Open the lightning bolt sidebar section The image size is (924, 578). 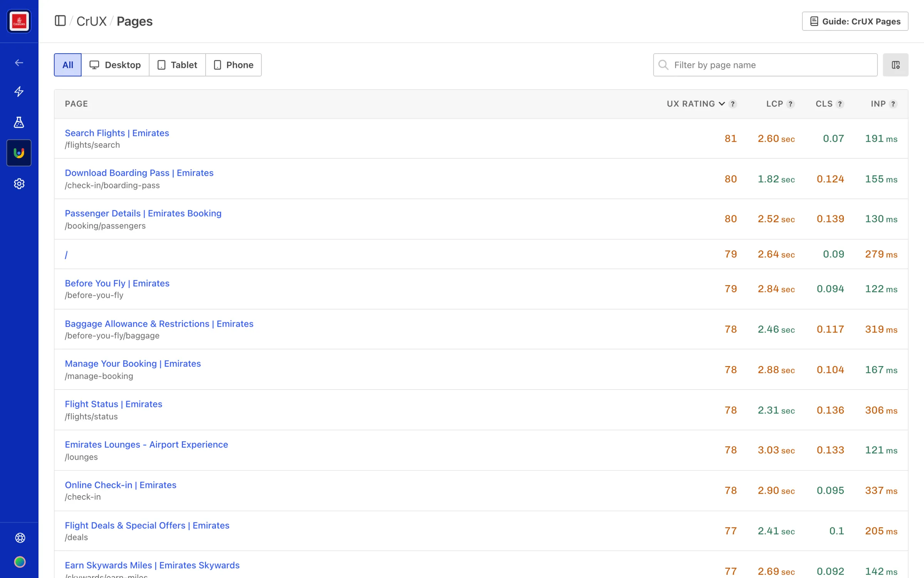(19, 92)
